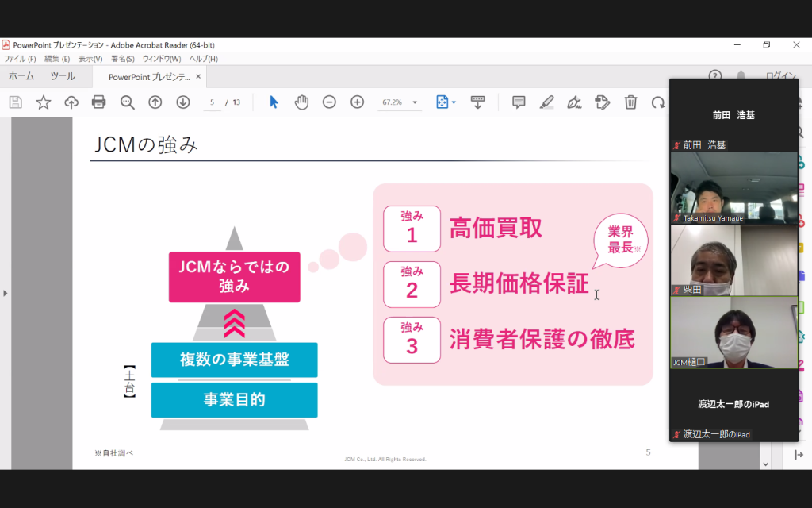This screenshot has height=508, width=812.
Task: Activate the hand pan tool
Action: pyautogui.click(x=301, y=102)
